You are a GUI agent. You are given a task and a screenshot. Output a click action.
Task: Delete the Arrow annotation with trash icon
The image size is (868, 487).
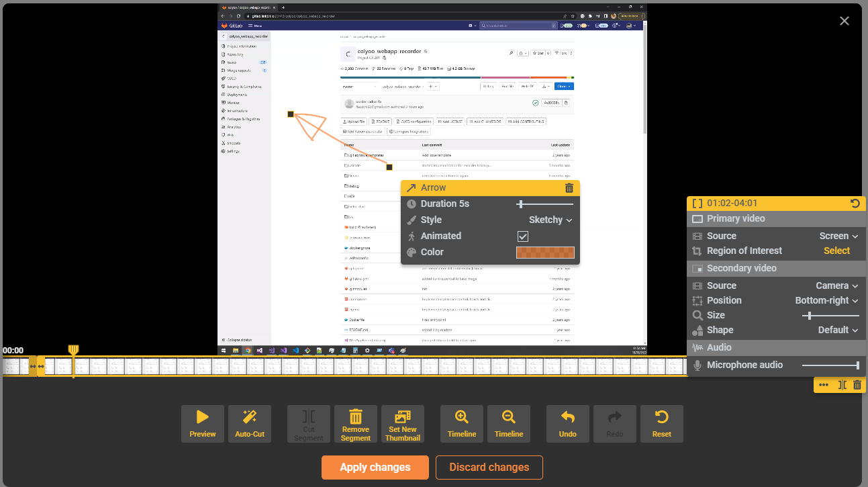click(569, 188)
